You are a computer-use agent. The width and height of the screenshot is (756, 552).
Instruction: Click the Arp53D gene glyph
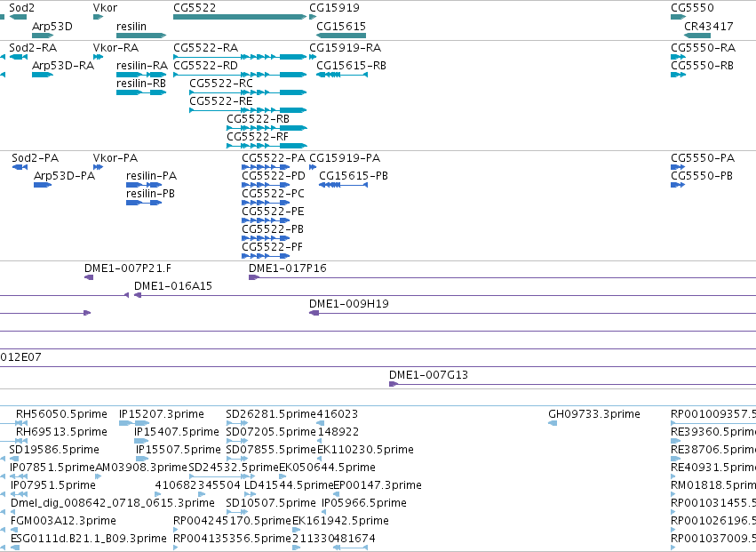pyautogui.click(x=43, y=36)
